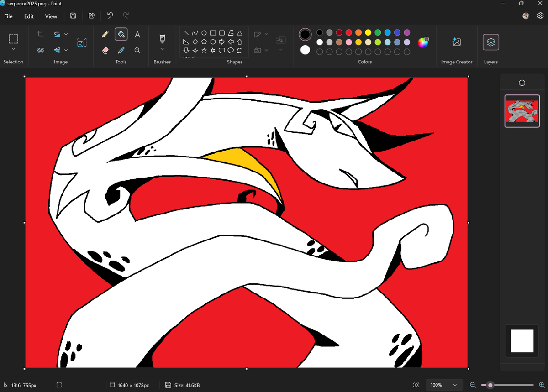Click the zoom out magnifier button
The width and height of the screenshot is (548, 392).
coord(473,385)
